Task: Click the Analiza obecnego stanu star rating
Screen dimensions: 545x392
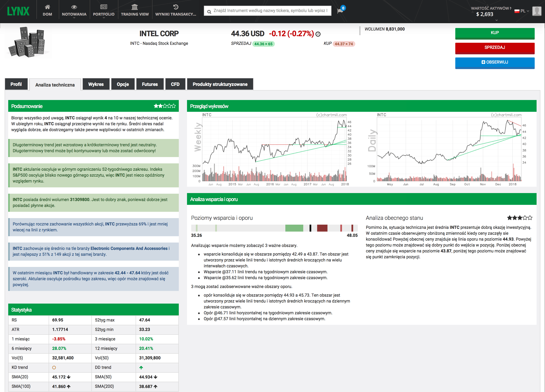Action: [x=520, y=218]
